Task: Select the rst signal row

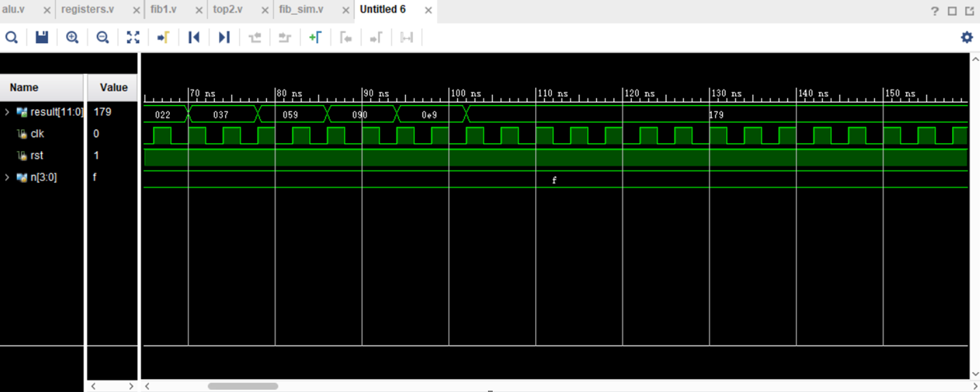Action: click(x=37, y=156)
